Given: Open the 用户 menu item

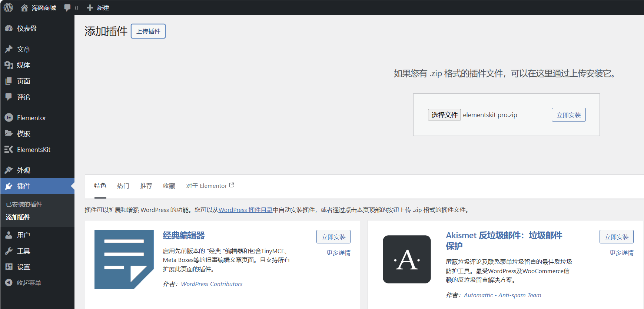Looking at the screenshot, I should tap(37, 235).
